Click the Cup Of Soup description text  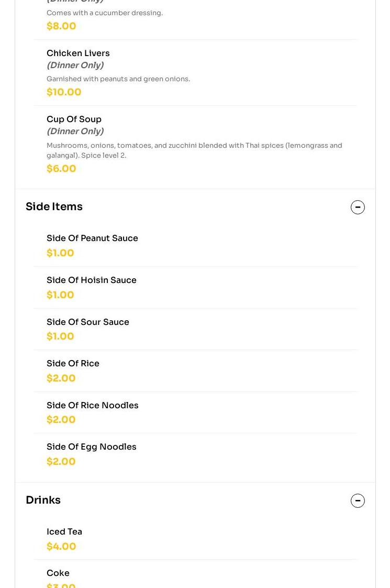[194, 150]
